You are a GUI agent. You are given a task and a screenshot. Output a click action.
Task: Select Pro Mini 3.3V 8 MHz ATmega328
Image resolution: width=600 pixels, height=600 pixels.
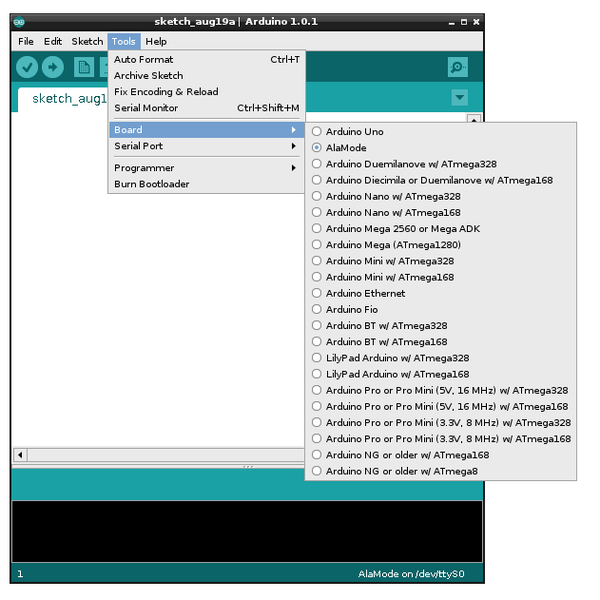pyautogui.click(x=440, y=422)
